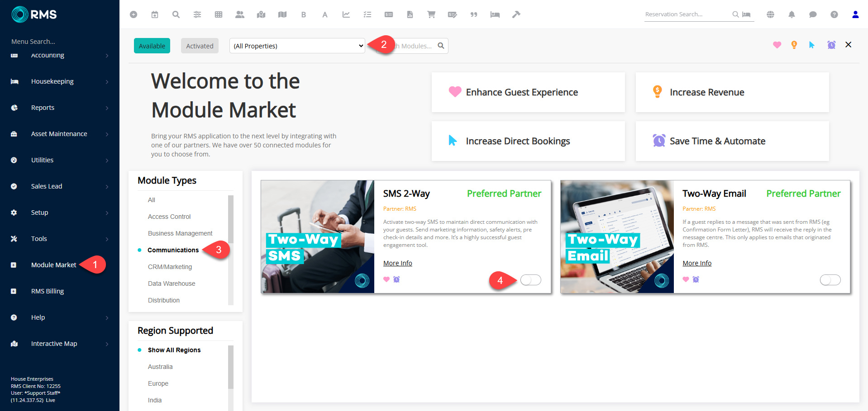868x411 pixels.
Task: Select the Europe region filter
Action: pyautogui.click(x=158, y=383)
